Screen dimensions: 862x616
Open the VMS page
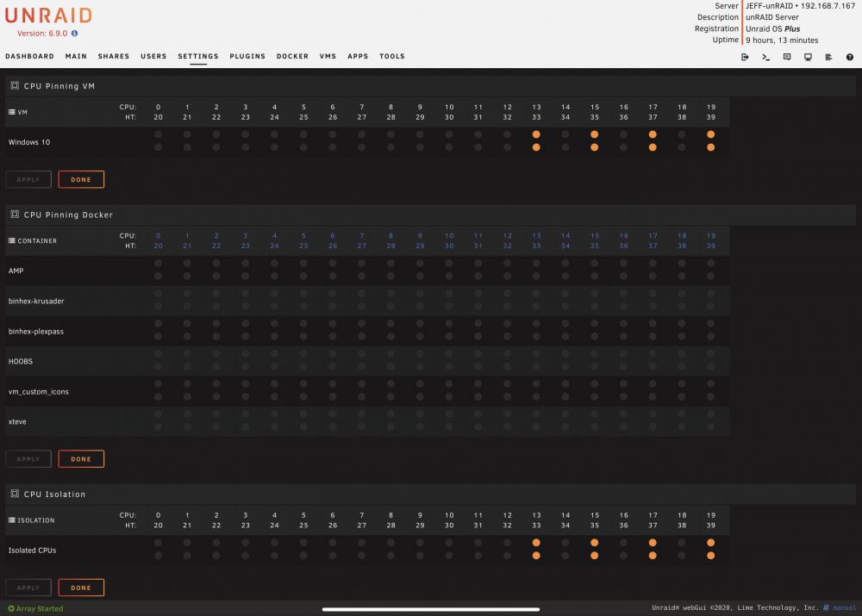coord(328,56)
